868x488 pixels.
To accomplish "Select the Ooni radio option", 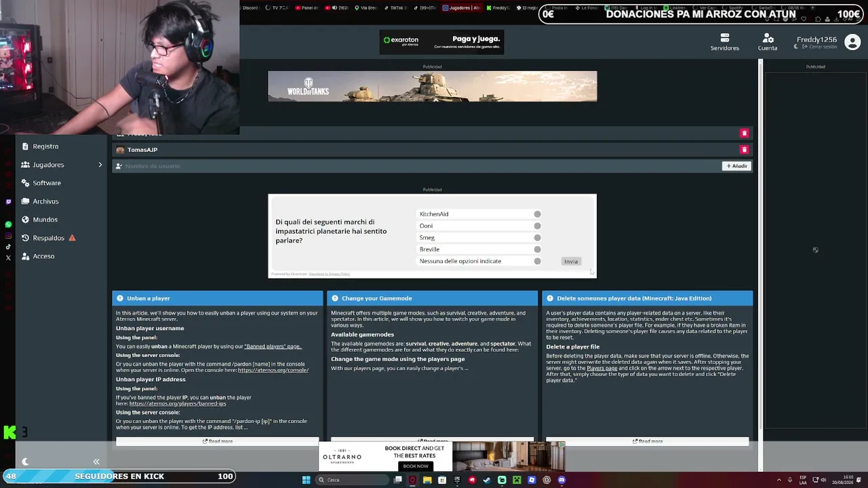I will click(x=537, y=226).
